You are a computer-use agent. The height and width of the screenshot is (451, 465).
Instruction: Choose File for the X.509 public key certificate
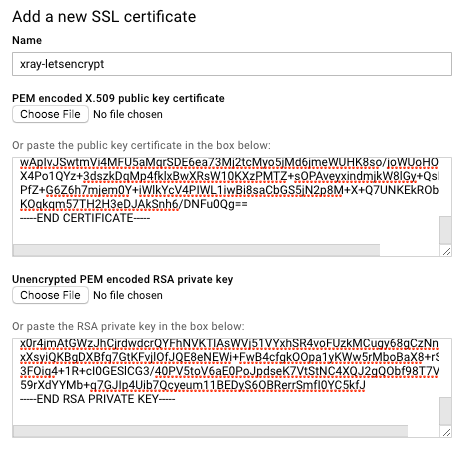(50, 114)
